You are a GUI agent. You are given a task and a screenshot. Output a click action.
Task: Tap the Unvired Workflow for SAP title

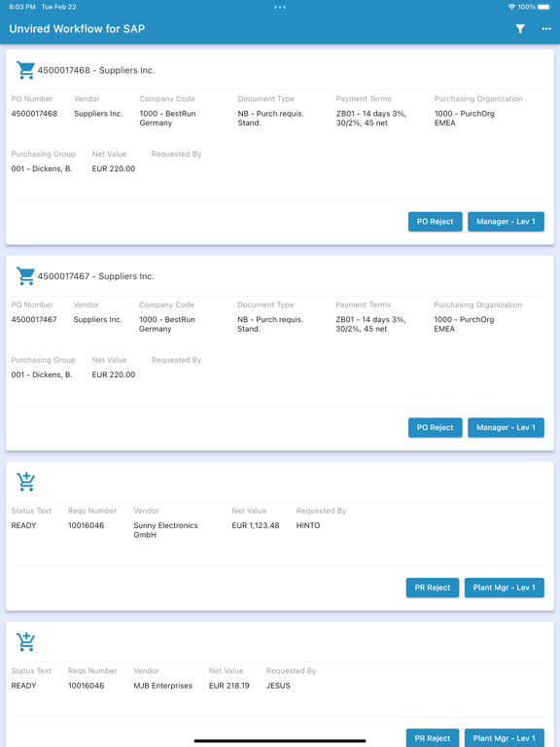tap(77, 29)
